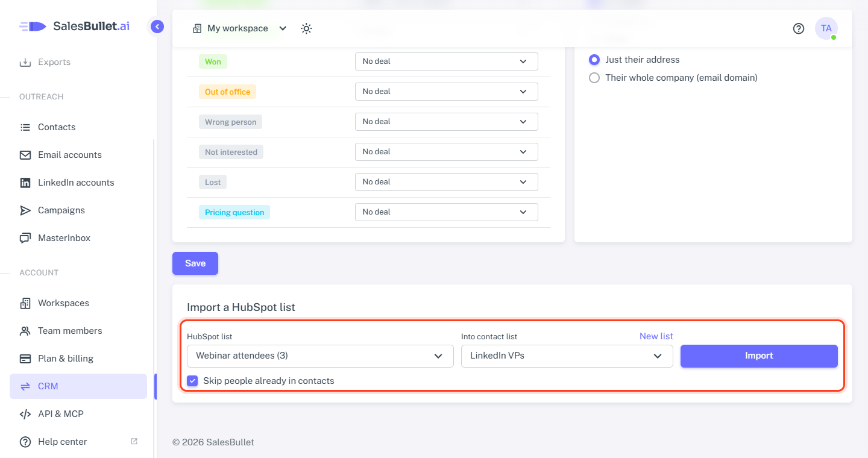The image size is (868, 458).
Task: Open the My workspace switcher dropdown
Action: pyautogui.click(x=240, y=28)
